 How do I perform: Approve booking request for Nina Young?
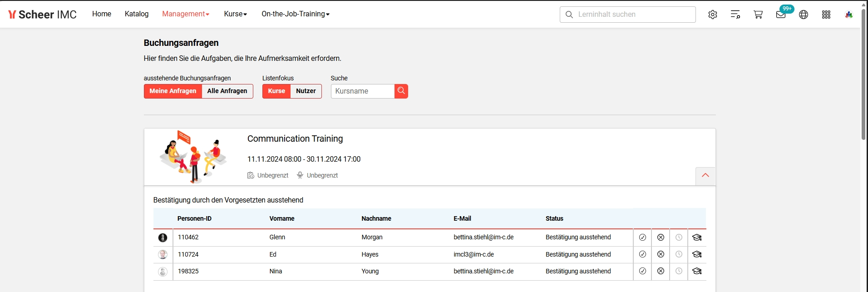[x=642, y=271]
